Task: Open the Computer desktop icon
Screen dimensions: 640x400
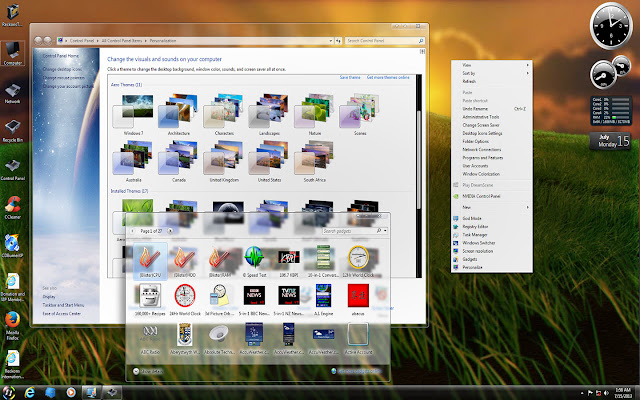Action: click(12, 53)
